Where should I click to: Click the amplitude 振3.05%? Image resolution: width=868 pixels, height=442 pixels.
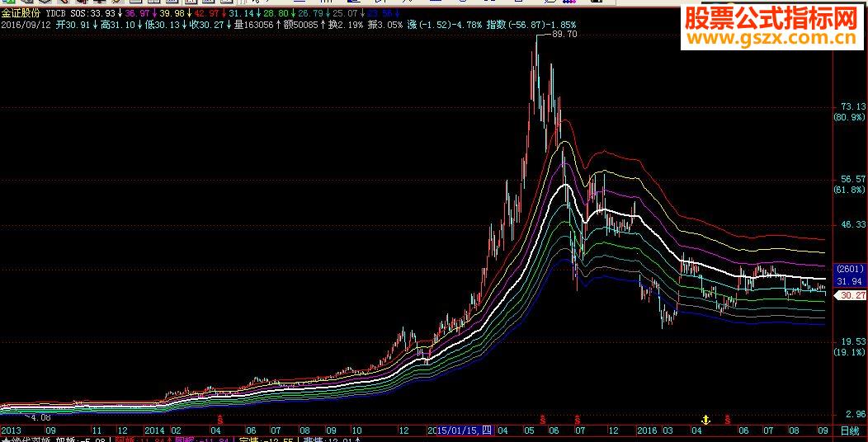click(x=387, y=25)
